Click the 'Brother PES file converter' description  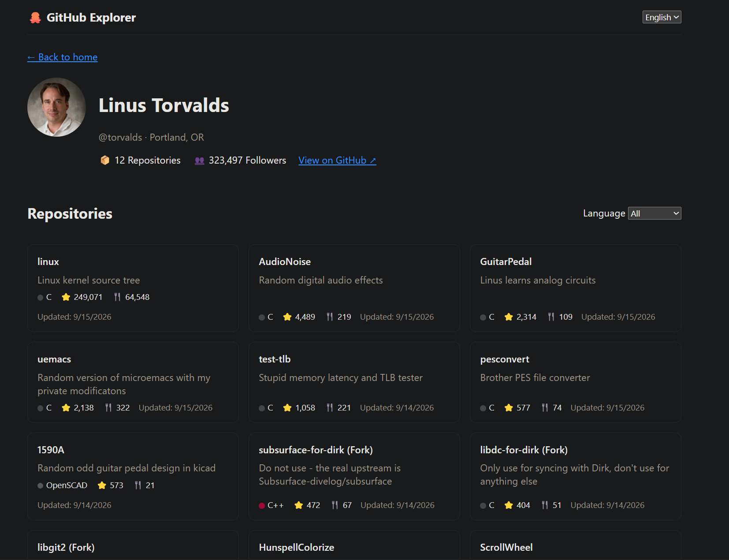pyautogui.click(x=535, y=378)
